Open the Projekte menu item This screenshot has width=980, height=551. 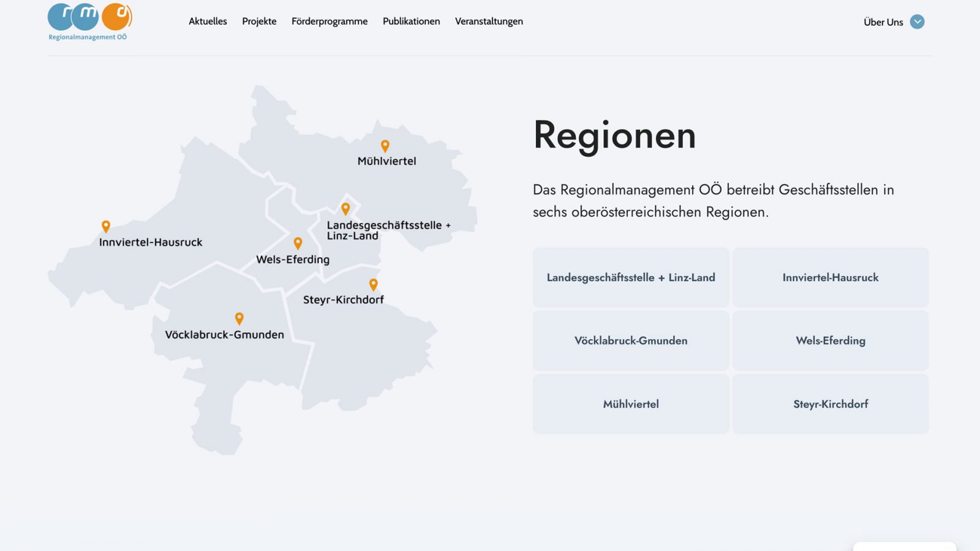coord(259,21)
